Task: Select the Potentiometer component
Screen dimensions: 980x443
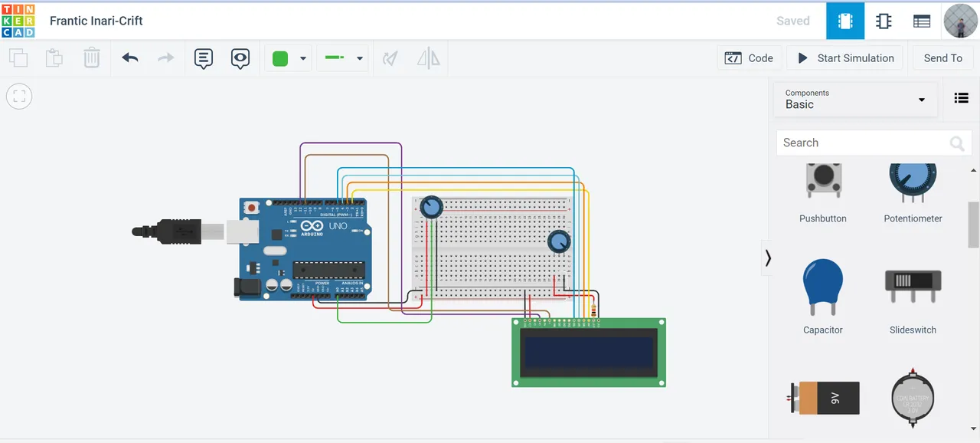Action: 913,192
